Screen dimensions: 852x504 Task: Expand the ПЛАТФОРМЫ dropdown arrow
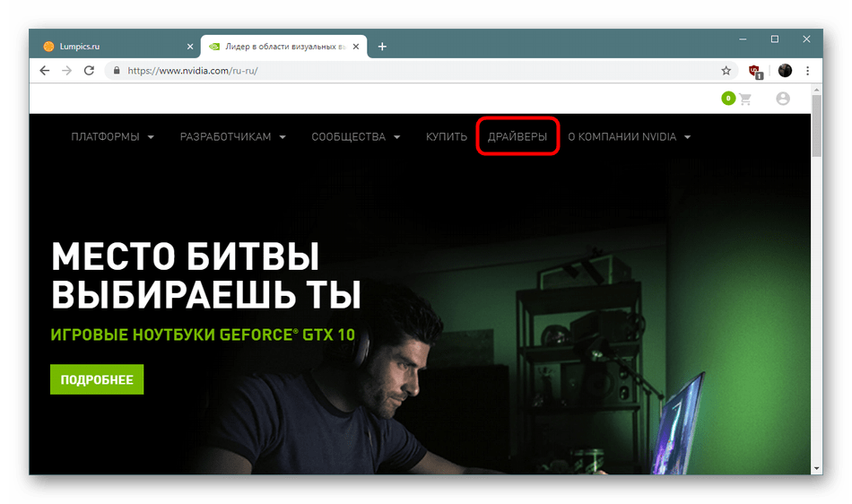pos(151,137)
